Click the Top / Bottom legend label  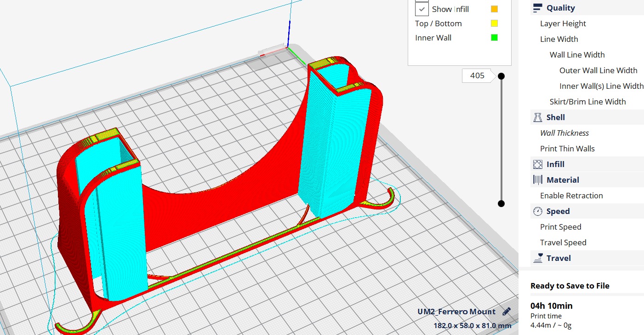(438, 23)
